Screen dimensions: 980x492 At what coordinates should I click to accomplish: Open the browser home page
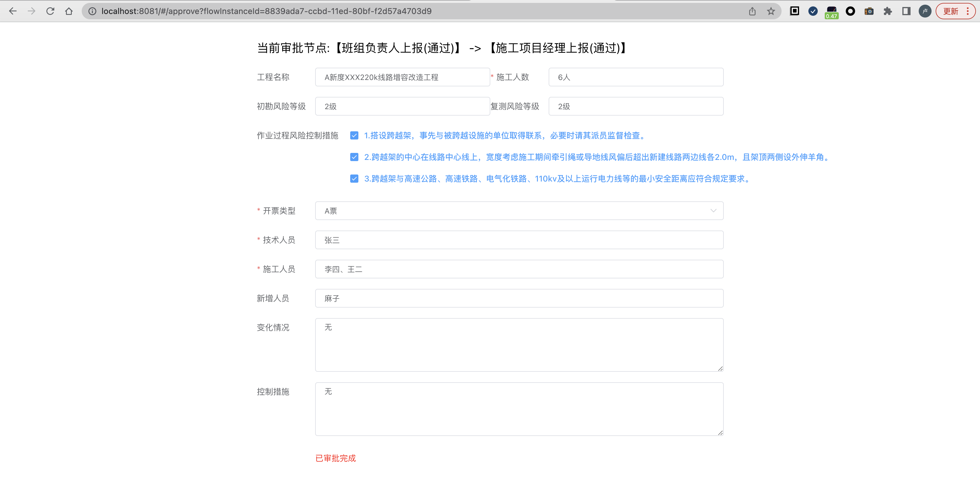click(x=69, y=11)
